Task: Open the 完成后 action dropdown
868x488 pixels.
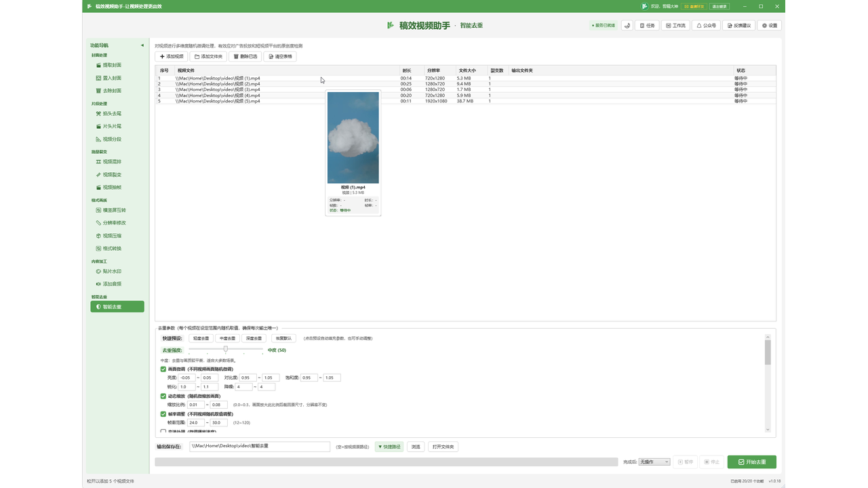Action: click(654, 462)
